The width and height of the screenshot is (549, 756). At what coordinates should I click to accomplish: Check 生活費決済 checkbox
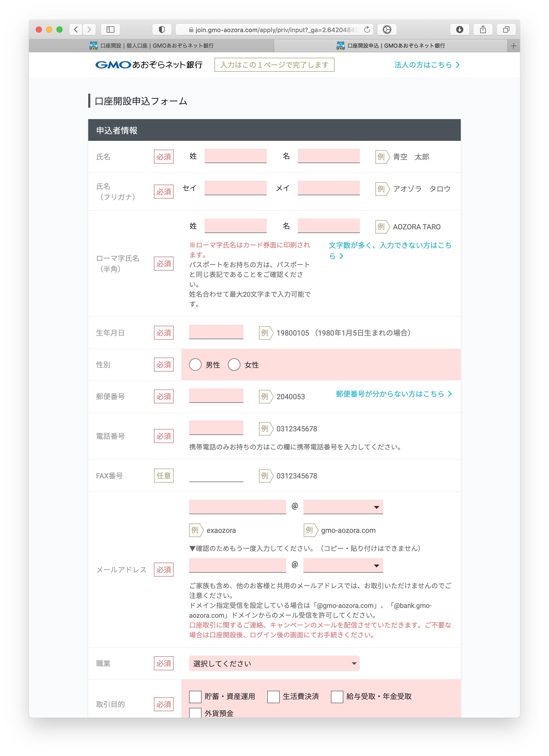[273, 697]
